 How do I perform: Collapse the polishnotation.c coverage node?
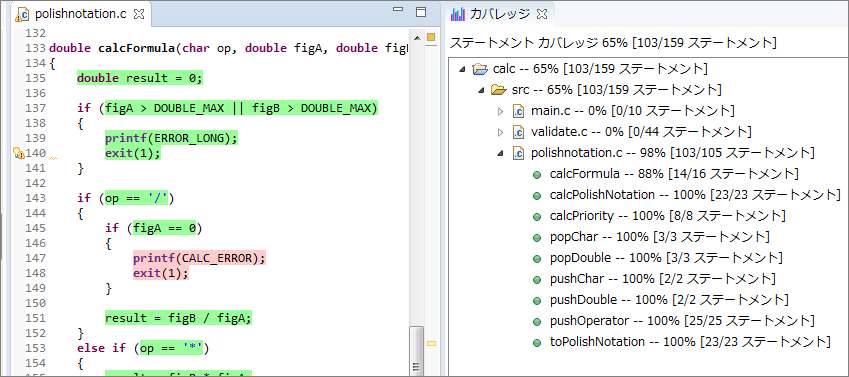coord(500,153)
